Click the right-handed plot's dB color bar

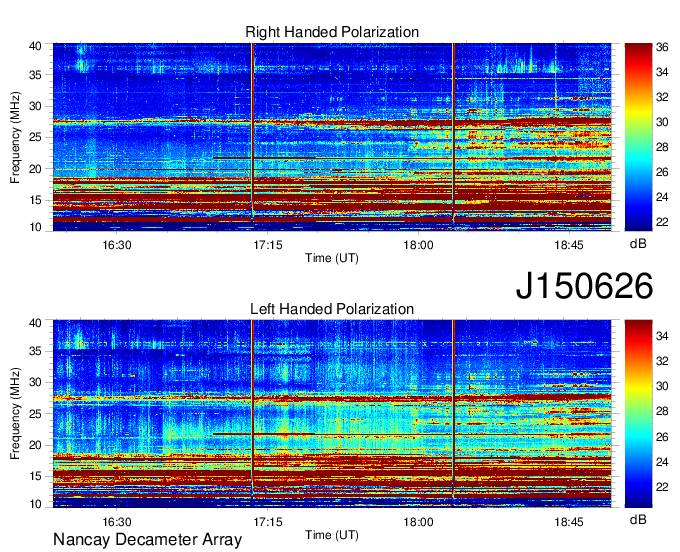[638, 137]
